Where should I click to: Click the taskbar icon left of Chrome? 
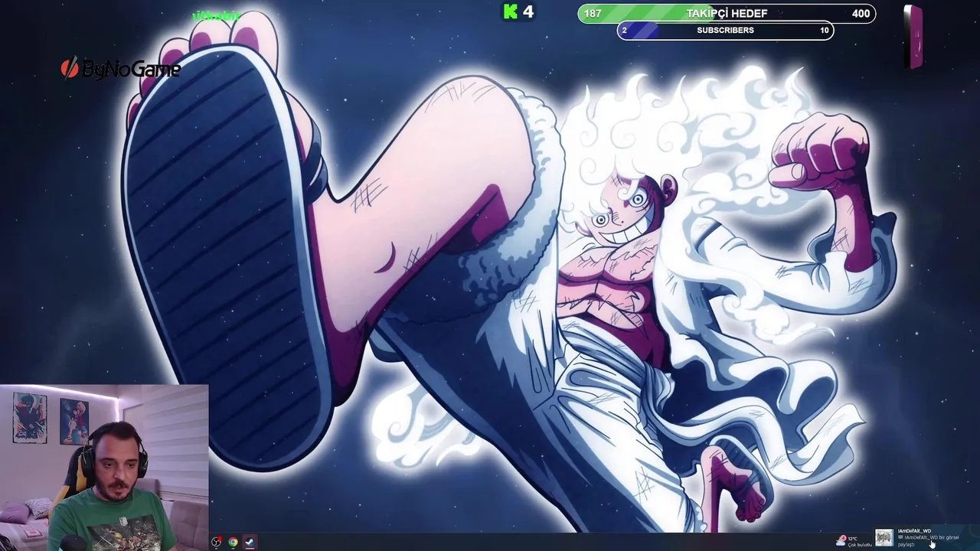click(217, 542)
